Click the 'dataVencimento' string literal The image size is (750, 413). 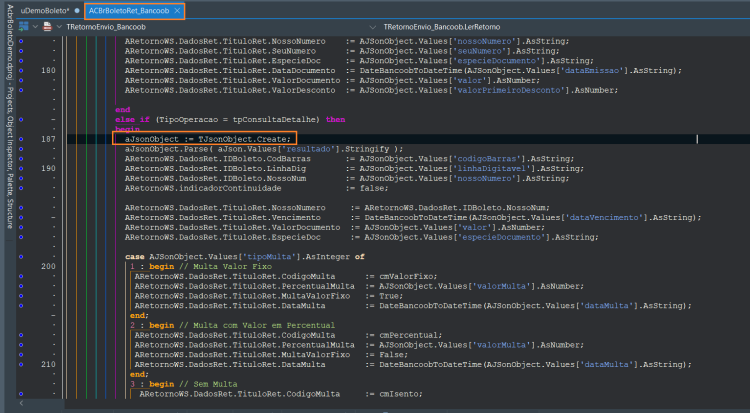(x=605, y=218)
